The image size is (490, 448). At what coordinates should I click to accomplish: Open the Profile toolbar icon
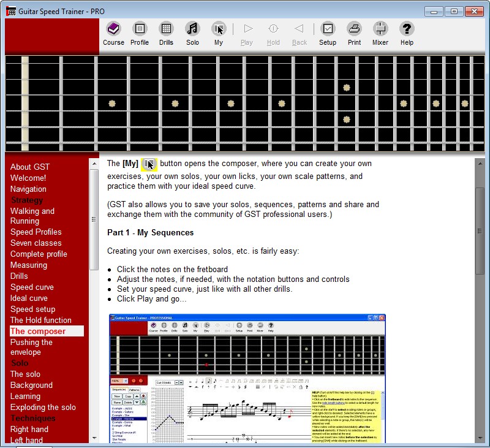click(x=140, y=29)
